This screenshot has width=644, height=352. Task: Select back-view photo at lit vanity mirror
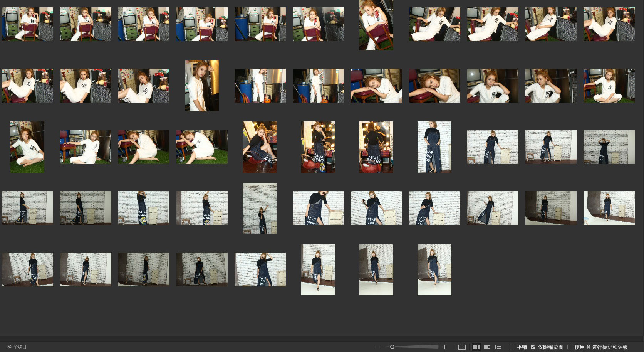[x=376, y=147]
